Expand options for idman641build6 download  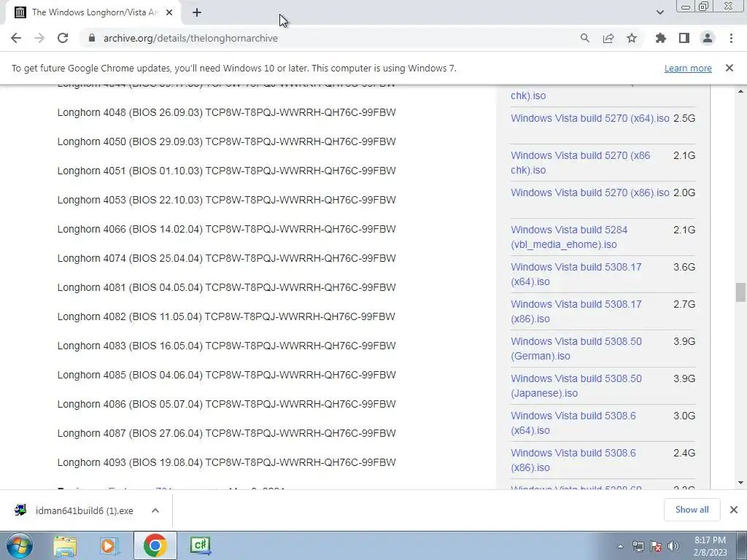tap(155, 510)
